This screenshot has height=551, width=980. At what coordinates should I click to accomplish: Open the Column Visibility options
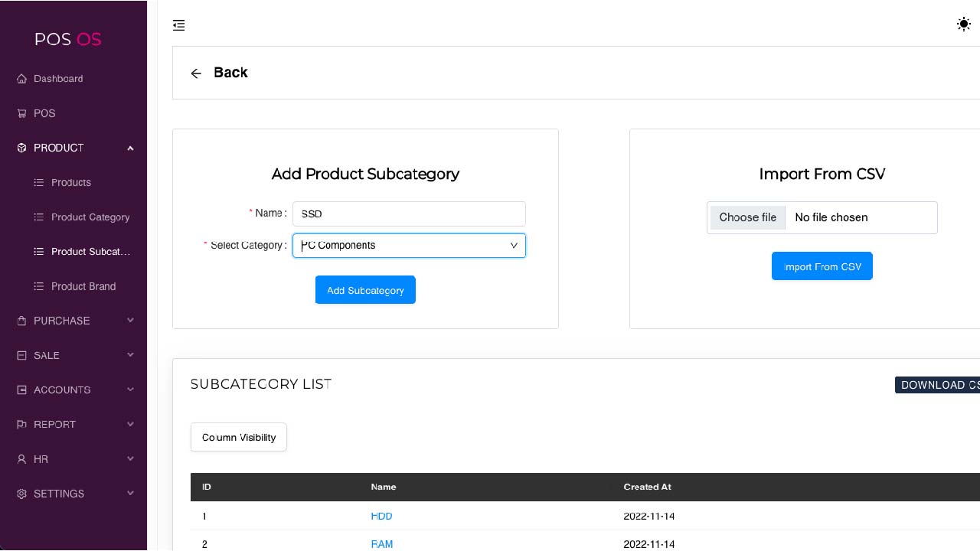pyautogui.click(x=238, y=437)
